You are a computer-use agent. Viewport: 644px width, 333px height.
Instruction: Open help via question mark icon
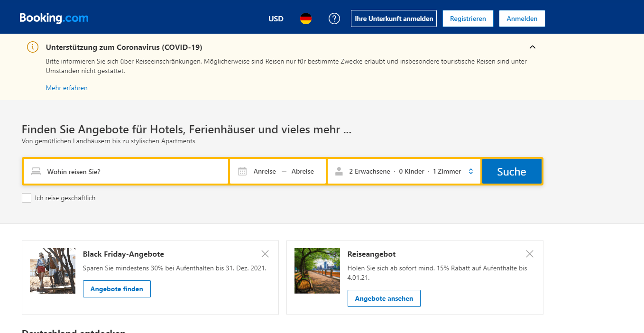pos(334,19)
